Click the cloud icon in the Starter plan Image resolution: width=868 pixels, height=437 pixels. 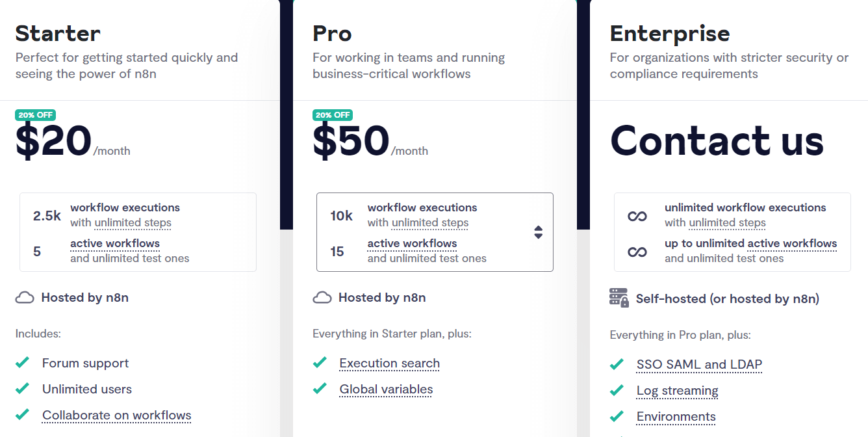tap(25, 298)
